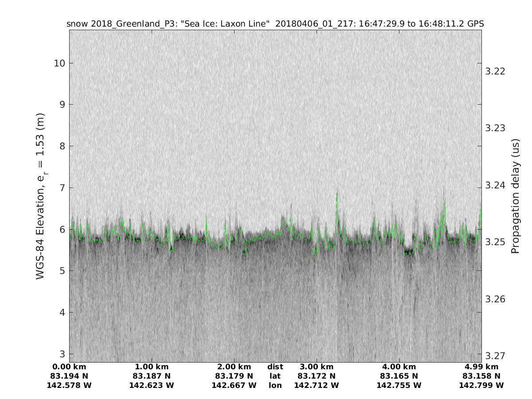Click the elevation tick label 10
The width and height of the screenshot is (532, 399).
[59, 63]
